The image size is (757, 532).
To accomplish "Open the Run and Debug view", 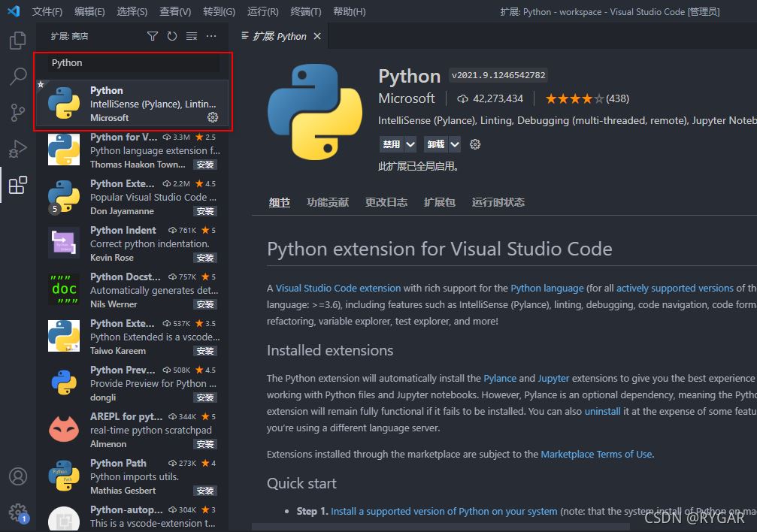I will (17, 149).
